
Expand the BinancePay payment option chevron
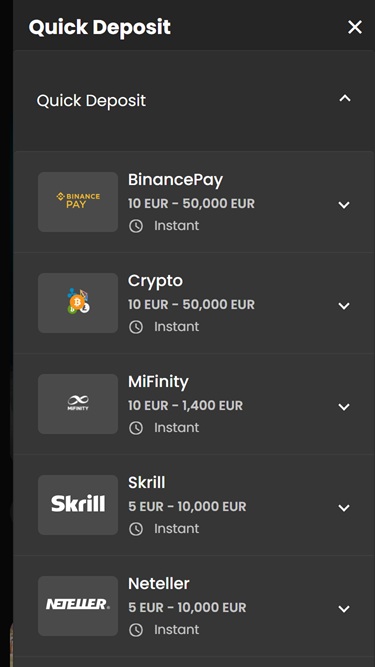pos(344,205)
